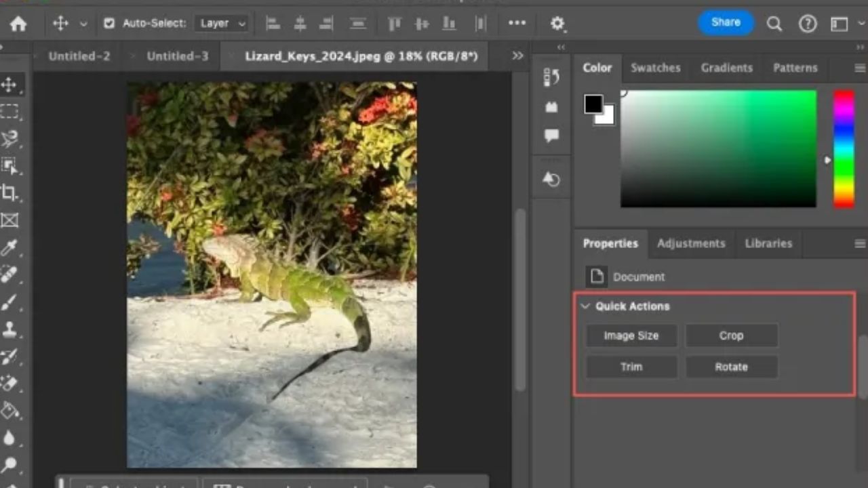The height and width of the screenshot is (488, 868).
Task: Open the Auto-Select Layer dropdown
Action: [x=222, y=24]
